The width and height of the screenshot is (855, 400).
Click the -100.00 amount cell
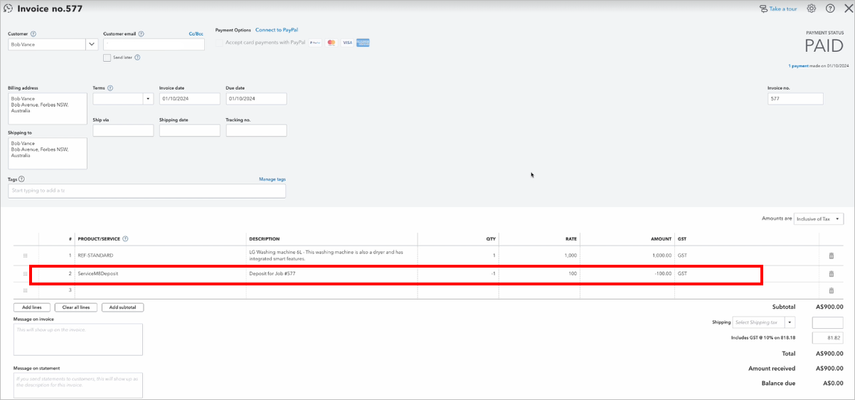click(627, 274)
